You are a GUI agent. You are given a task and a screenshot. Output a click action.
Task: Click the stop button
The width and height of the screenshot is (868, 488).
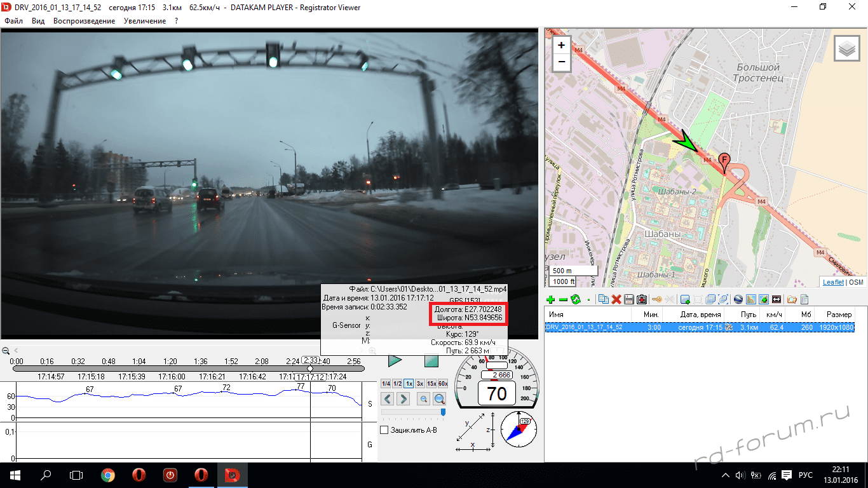point(431,361)
